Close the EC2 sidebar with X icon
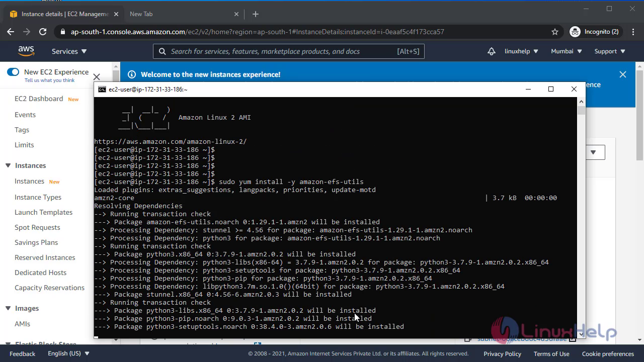Screen dimensions: 644x362 [x=97, y=77]
